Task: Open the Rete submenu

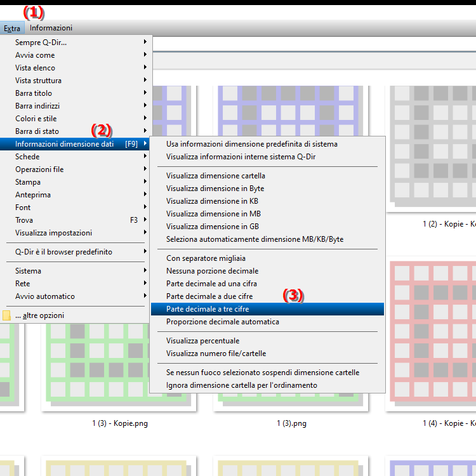Action: pos(75,284)
